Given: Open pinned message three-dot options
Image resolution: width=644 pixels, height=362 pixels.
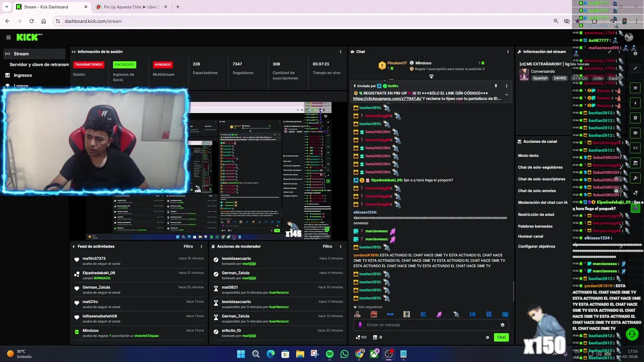Looking at the screenshot, I should pyautogui.click(x=507, y=86).
